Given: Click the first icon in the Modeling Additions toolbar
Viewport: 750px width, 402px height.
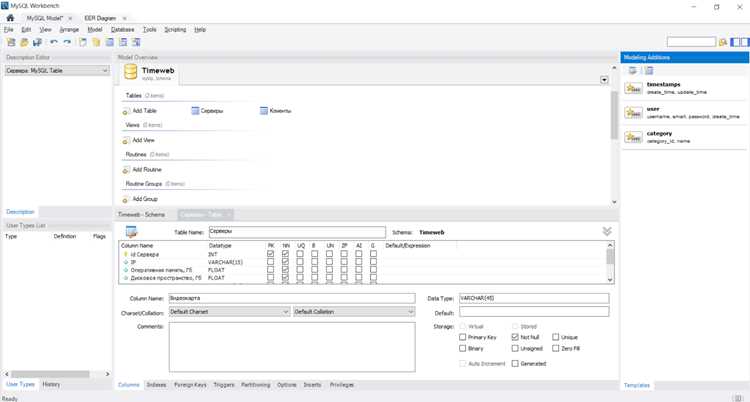Looking at the screenshot, I should (633, 70).
